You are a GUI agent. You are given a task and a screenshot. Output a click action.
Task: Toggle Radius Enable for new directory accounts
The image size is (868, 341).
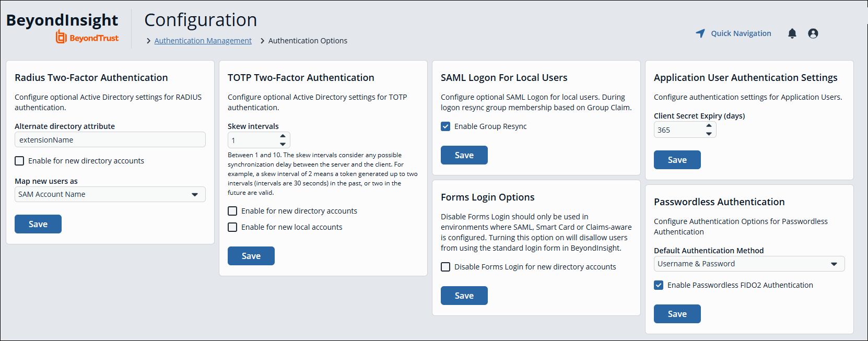tap(19, 161)
